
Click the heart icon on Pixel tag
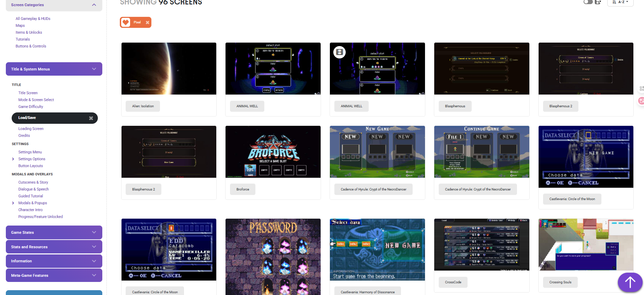pos(126,22)
